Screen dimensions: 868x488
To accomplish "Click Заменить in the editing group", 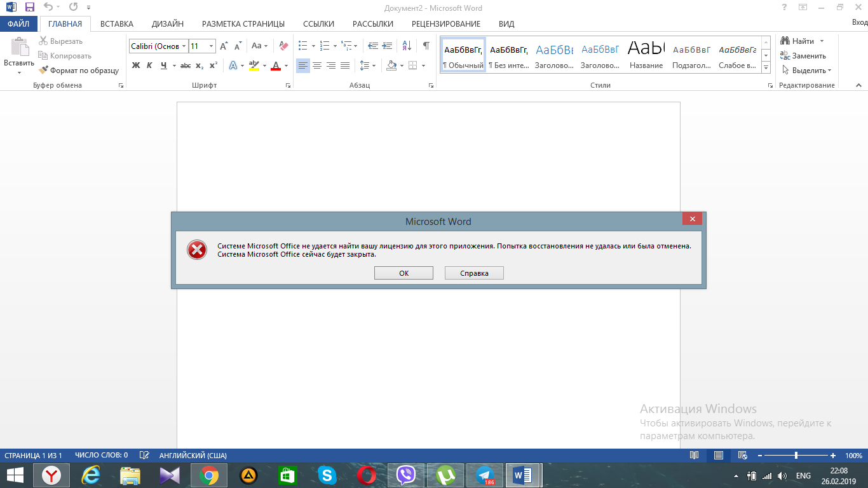I will point(804,56).
